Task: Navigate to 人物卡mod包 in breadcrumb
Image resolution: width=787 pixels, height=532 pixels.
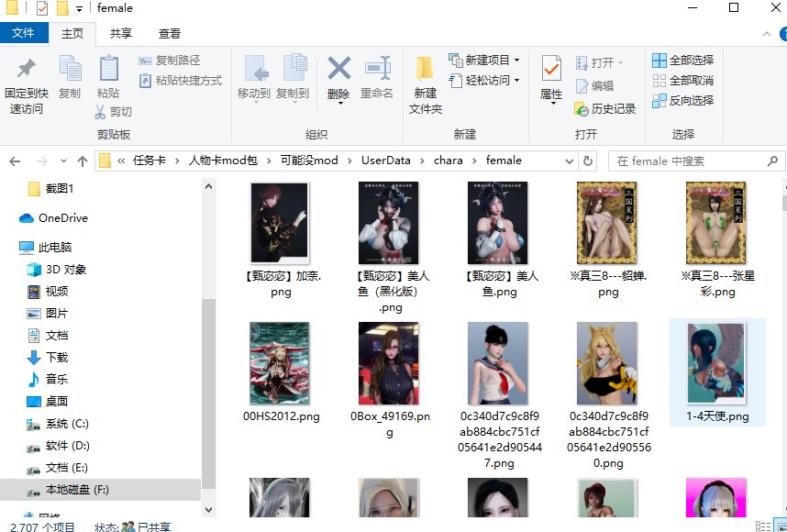Action: click(x=223, y=161)
